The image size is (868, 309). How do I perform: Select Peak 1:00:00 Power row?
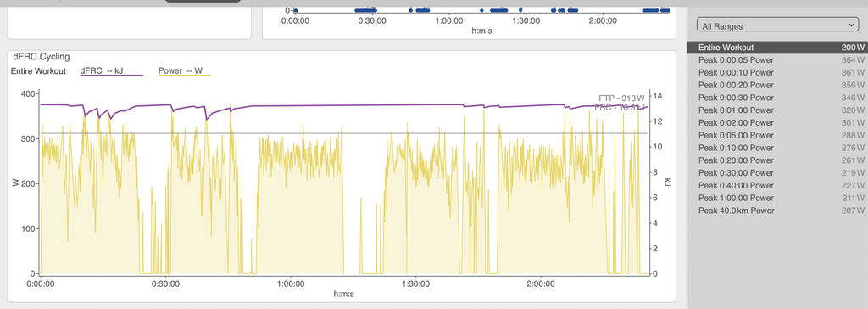(777, 198)
